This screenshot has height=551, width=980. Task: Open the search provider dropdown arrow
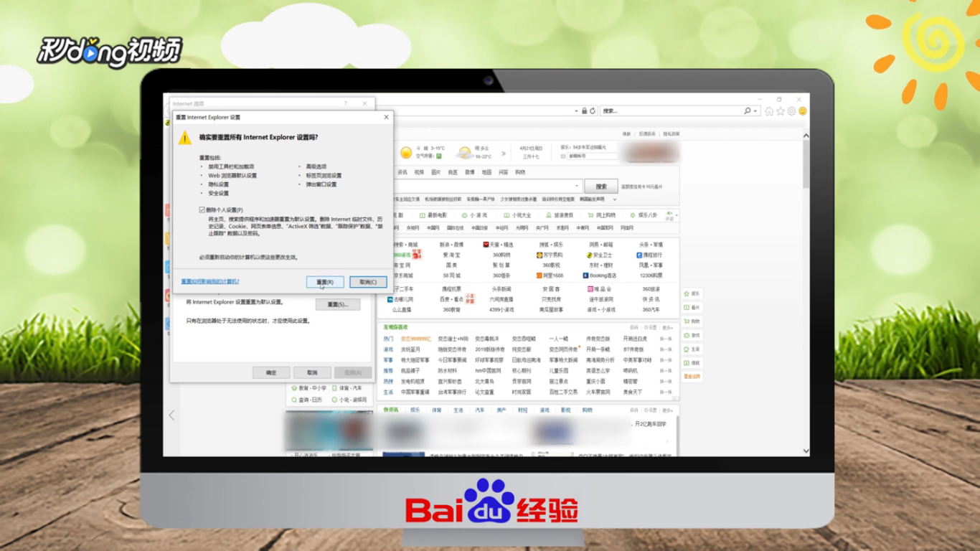point(756,111)
